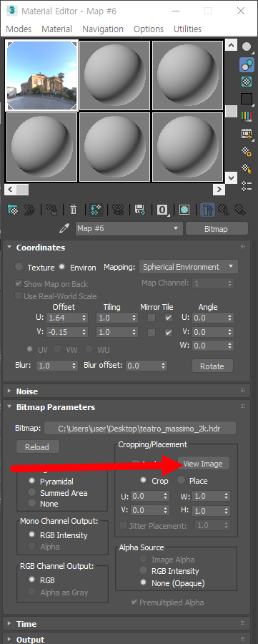258x644 pixels.
Task: Select Summed Area filtering option
Action: 32,492
